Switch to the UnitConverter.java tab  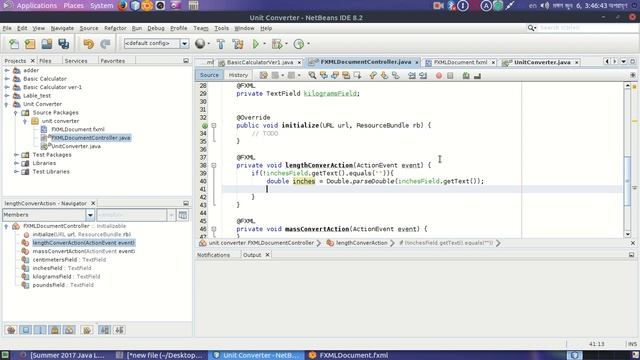[542, 62]
